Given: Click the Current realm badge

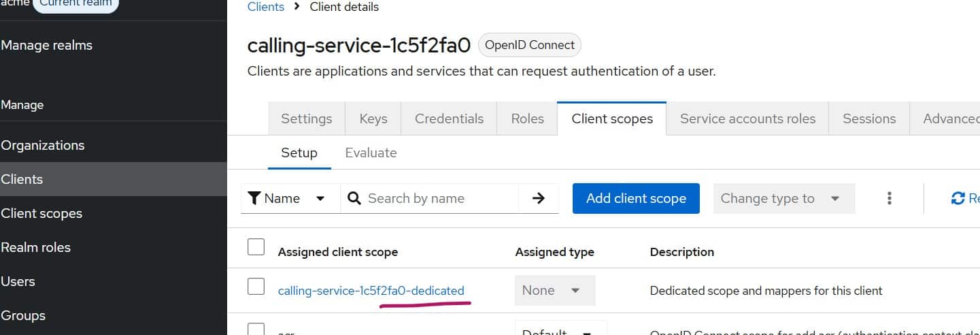Looking at the screenshot, I should coord(76,3).
